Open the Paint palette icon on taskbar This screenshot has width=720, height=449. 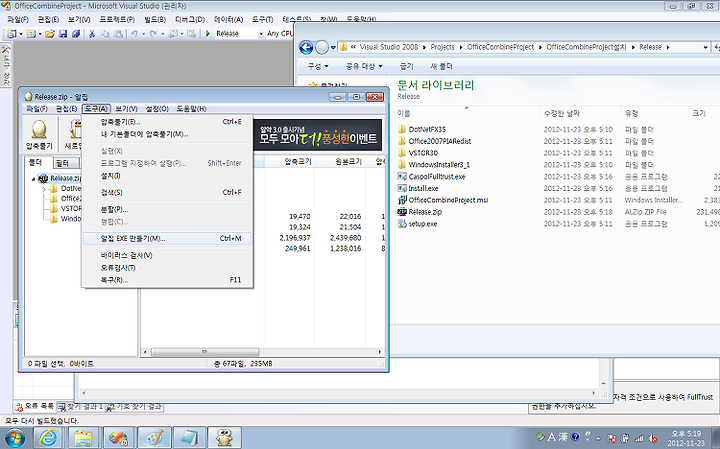[x=154, y=438]
